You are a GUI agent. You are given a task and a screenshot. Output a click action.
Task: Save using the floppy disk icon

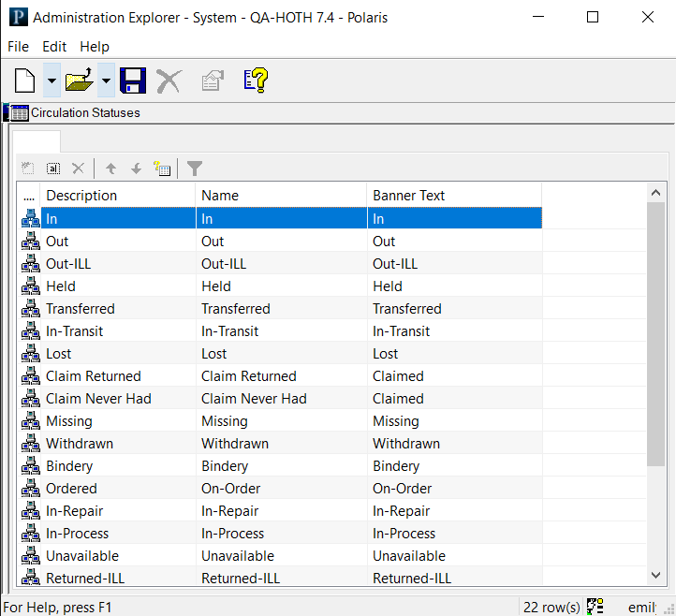[x=132, y=81]
